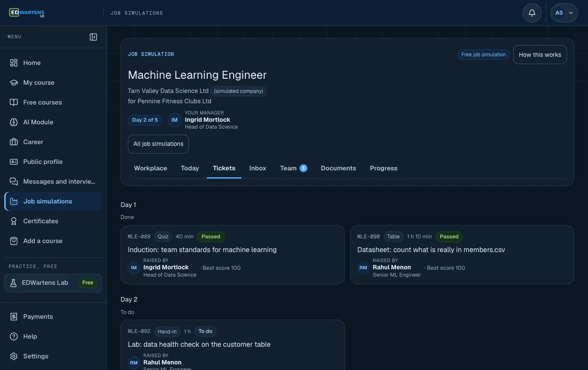Expand the AS account dropdown
This screenshot has height=370, width=588.
point(564,13)
